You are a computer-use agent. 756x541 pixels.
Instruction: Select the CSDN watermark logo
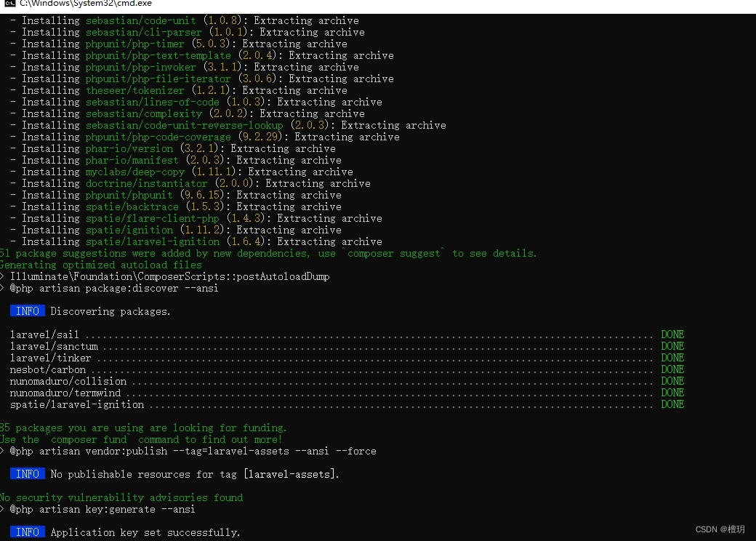click(718, 529)
